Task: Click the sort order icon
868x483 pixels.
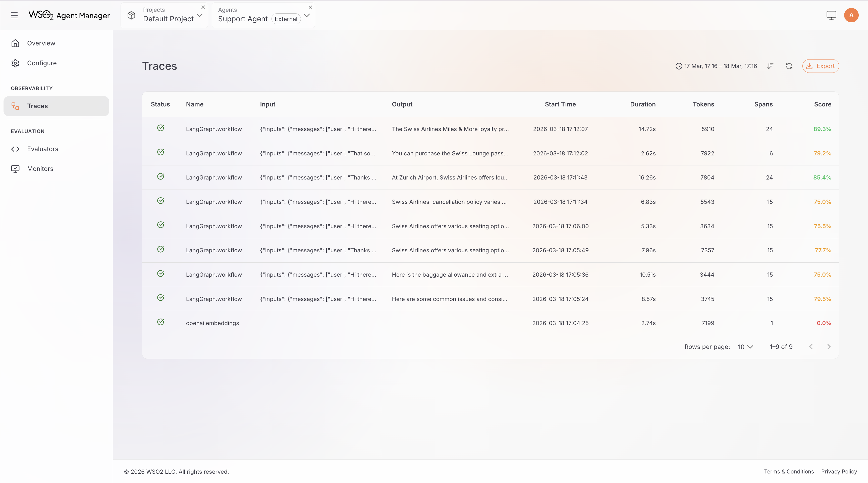Action: [770, 66]
